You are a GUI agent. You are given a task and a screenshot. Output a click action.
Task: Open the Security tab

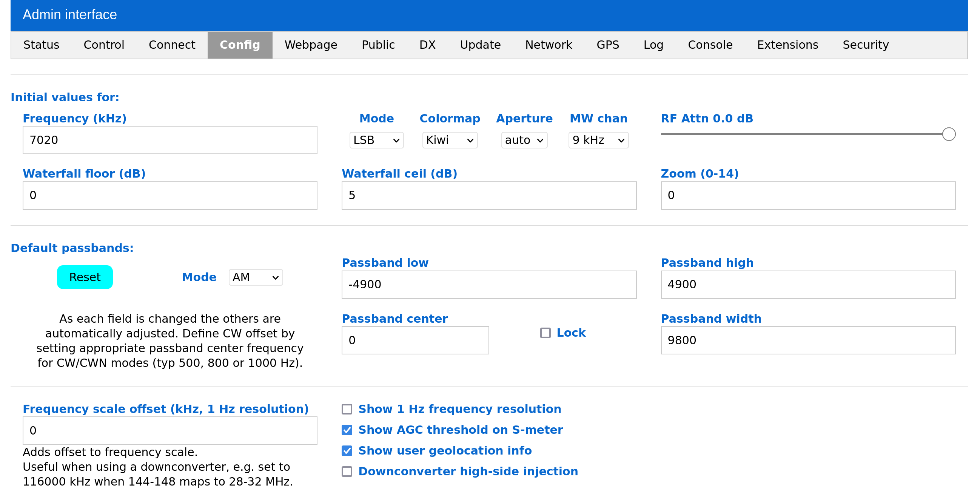[x=866, y=45]
